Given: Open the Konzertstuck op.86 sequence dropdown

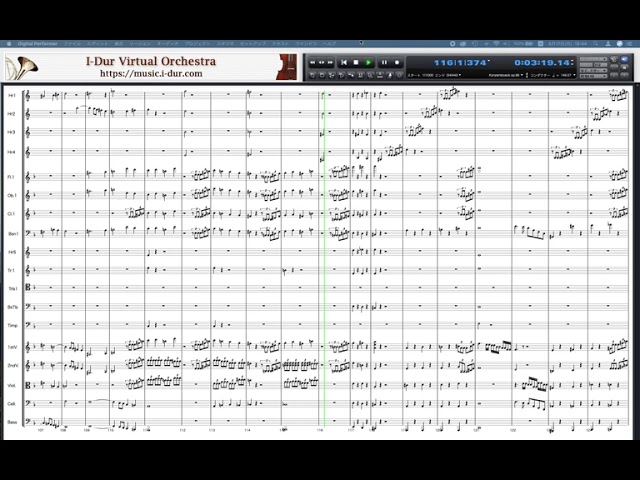Looking at the screenshot, I should pos(506,76).
